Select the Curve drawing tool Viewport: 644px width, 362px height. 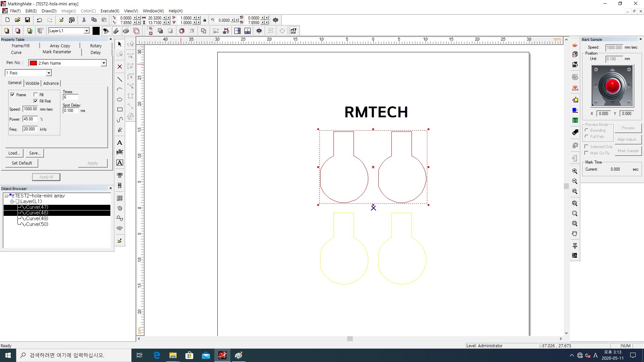[120, 120]
